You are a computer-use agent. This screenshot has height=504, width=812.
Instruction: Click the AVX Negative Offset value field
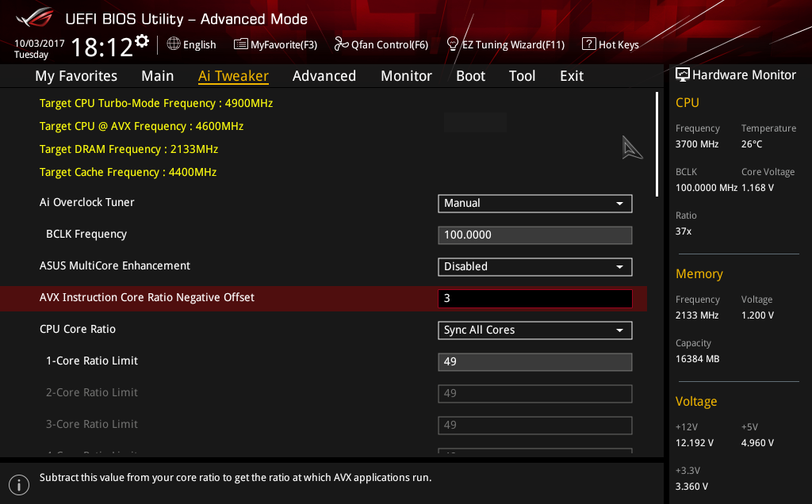(535, 299)
